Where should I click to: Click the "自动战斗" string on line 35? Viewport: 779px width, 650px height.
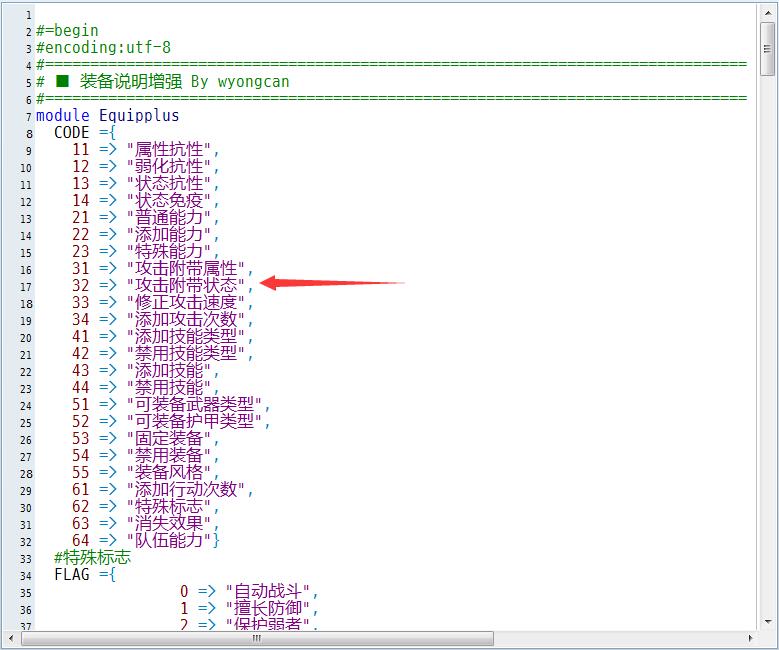click(268, 591)
